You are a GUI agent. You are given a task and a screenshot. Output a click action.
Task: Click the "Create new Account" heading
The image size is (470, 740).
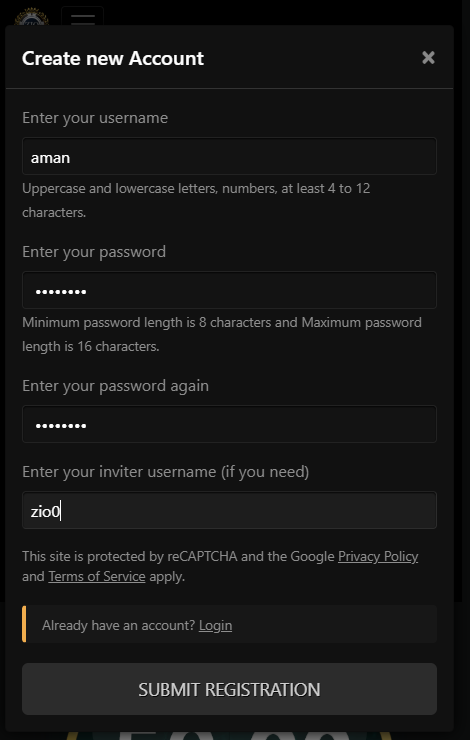[113, 58]
